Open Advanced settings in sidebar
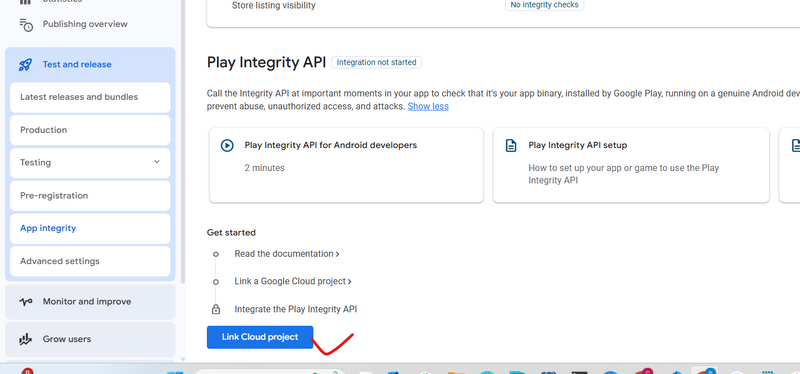 90,261
